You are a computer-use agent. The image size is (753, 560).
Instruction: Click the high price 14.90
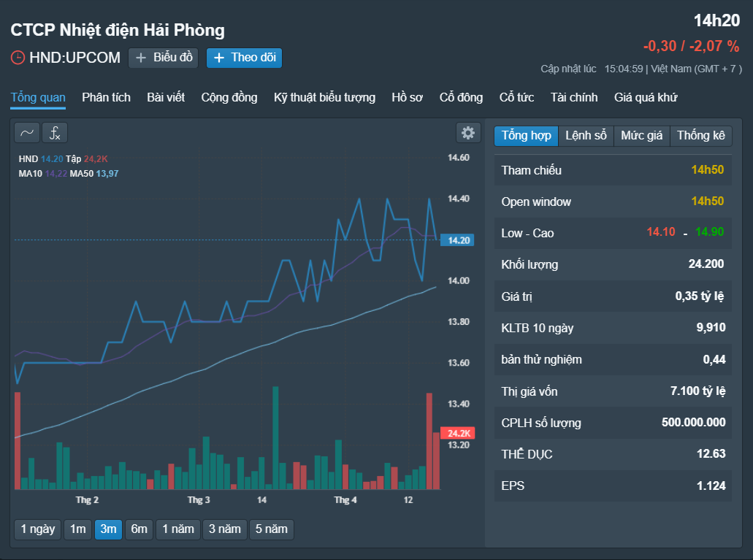tap(709, 232)
